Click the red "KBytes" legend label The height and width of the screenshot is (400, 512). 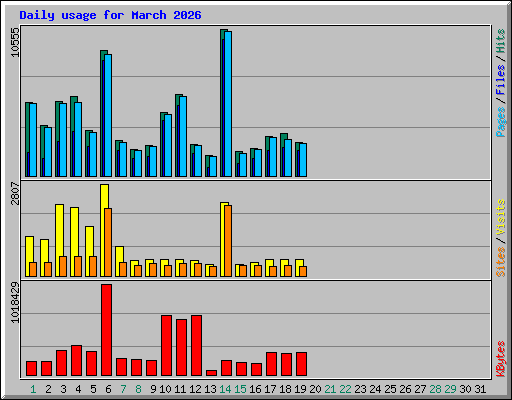501,359
